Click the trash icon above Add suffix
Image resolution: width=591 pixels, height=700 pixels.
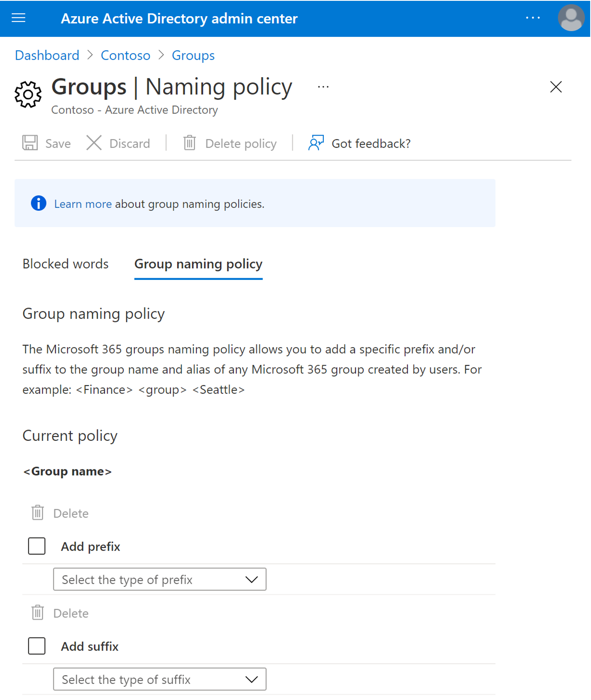tap(37, 612)
